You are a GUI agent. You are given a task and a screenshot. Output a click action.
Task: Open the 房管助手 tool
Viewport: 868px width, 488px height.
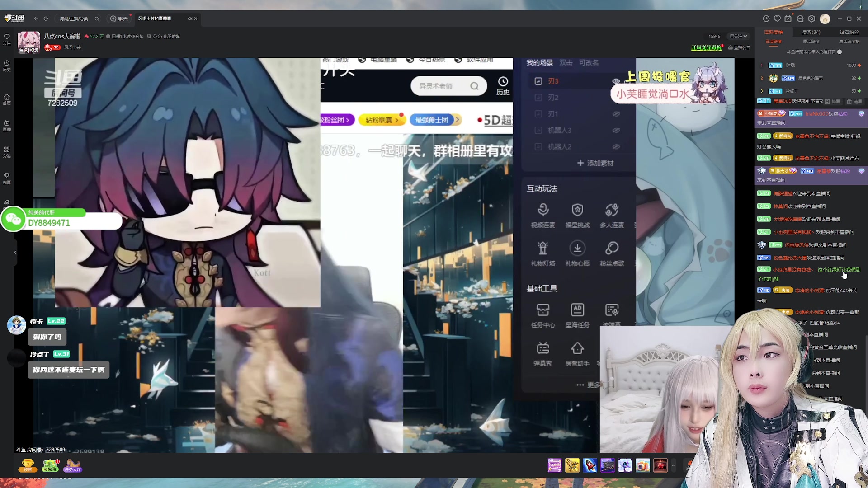[x=577, y=354]
